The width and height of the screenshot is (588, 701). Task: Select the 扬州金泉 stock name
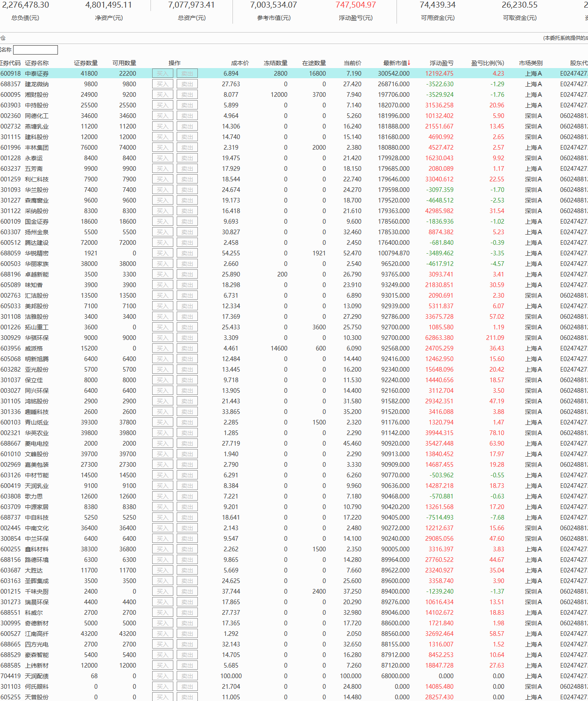pos(37,232)
